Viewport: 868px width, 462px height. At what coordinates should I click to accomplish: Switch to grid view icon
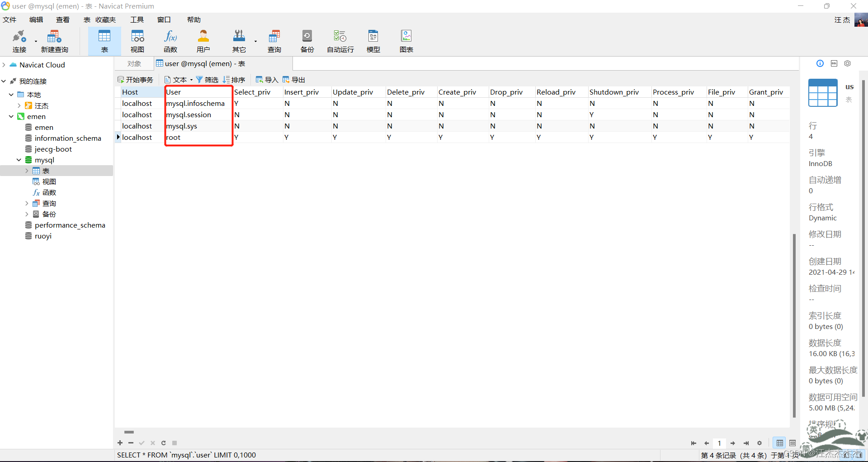pyautogui.click(x=780, y=443)
